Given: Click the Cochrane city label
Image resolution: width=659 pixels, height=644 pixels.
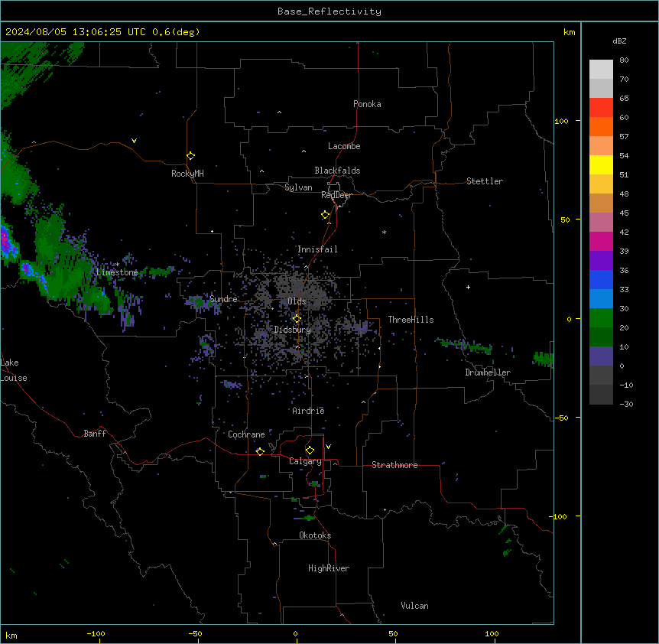Looking at the screenshot, I should tap(246, 434).
